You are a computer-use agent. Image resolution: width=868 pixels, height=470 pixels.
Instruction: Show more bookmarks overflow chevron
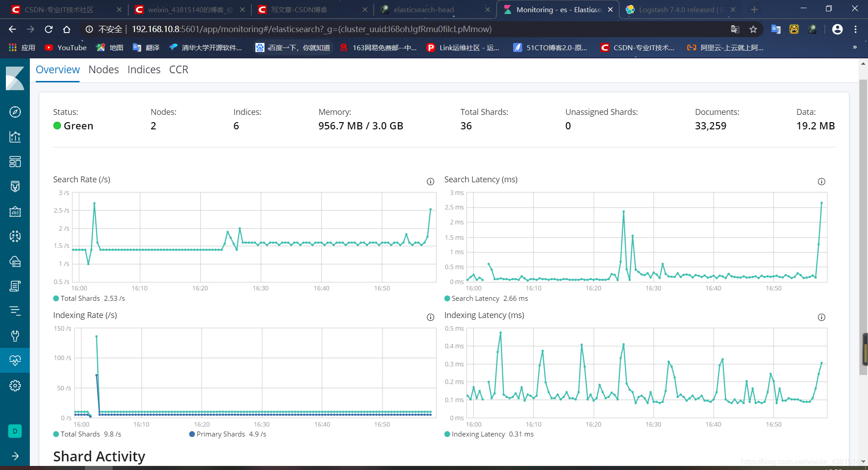[x=855, y=47]
